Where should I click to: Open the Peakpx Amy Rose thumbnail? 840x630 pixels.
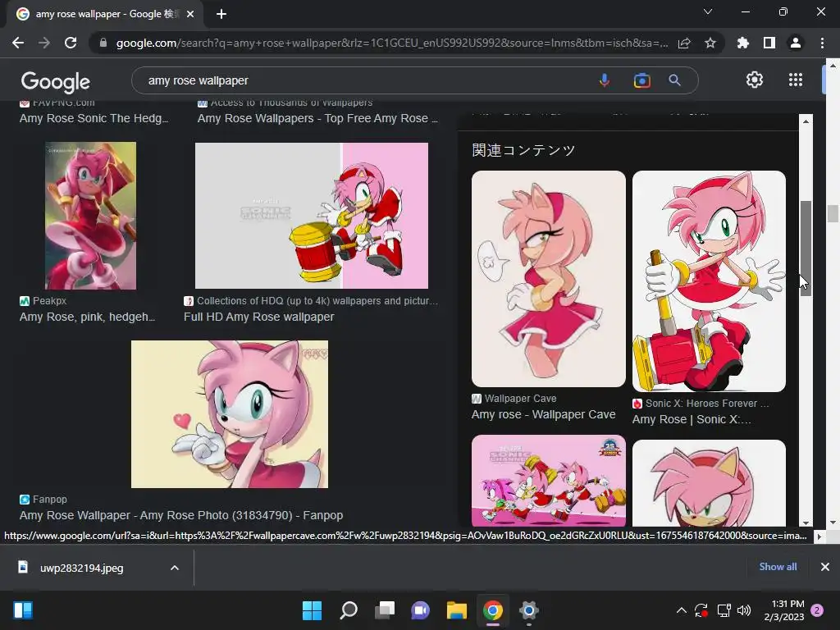pos(90,216)
